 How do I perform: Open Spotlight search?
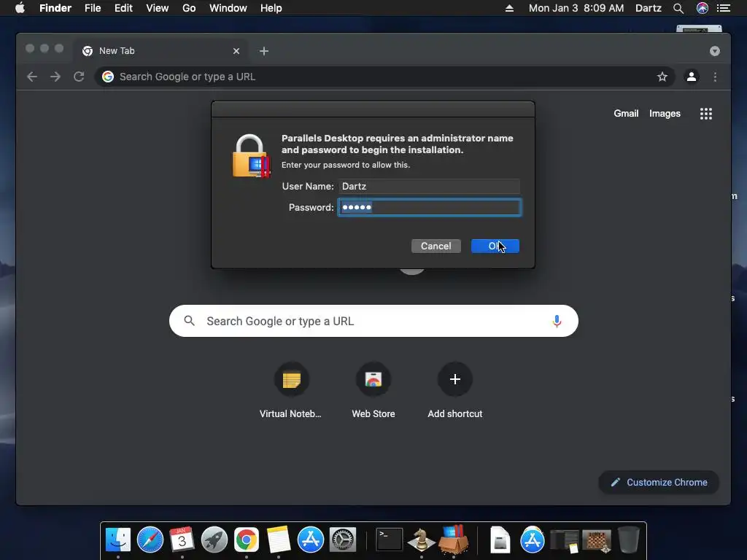[x=678, y=8]
